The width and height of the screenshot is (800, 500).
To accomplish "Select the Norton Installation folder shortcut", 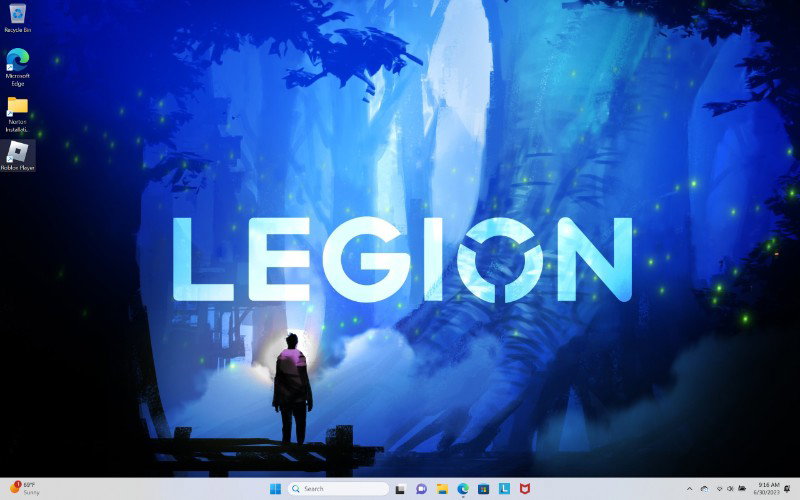I will 17,114.
